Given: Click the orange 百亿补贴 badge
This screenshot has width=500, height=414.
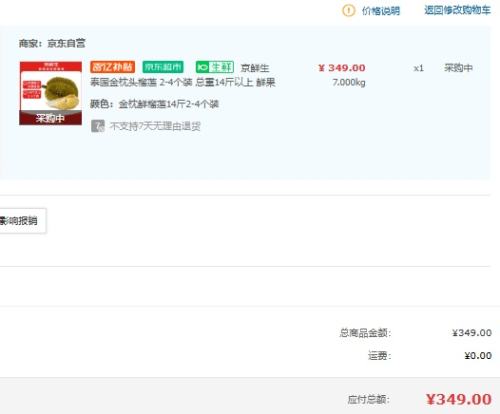Looking at the screenshot, I should click(x=112, y=67).
